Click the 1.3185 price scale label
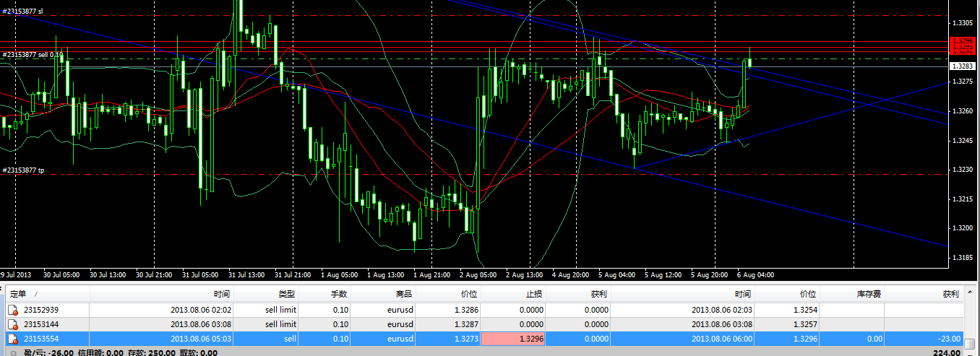This screenshot has height=356, width=980. tap(962, 257)
